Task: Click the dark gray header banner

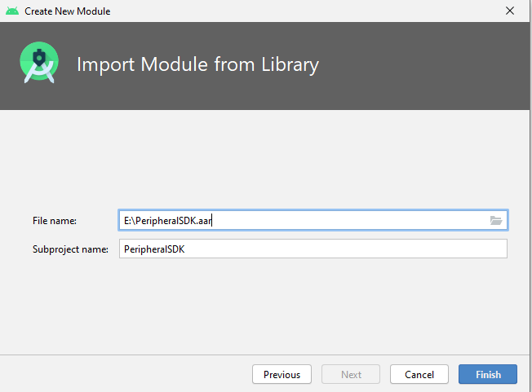Action: [264, 66]
